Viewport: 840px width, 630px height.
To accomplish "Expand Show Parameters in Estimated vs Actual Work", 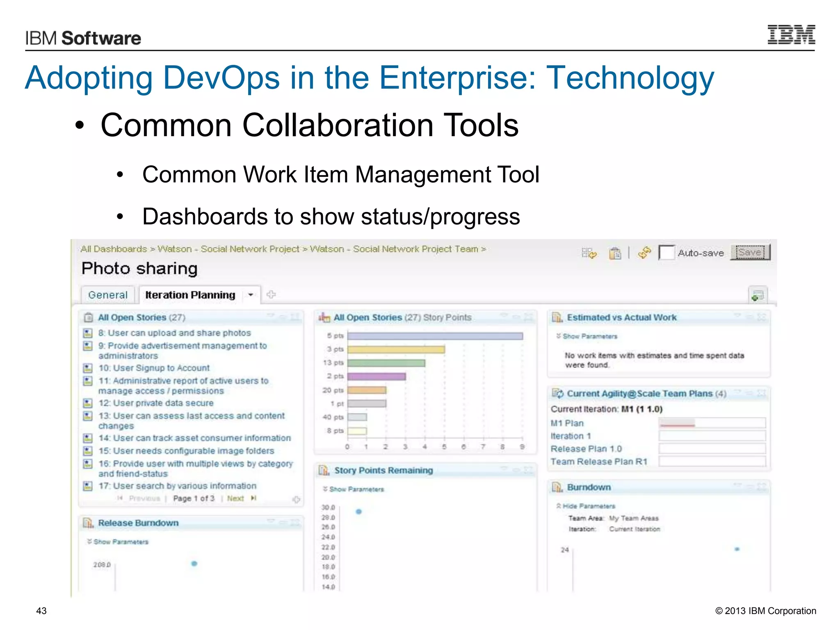I will pyautogui.click(x=587, y=336).
